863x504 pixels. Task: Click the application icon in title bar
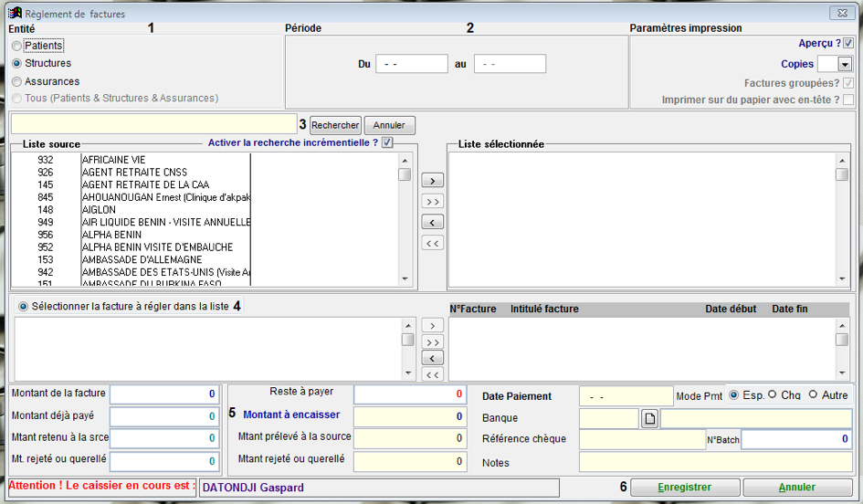coord(14,14)
